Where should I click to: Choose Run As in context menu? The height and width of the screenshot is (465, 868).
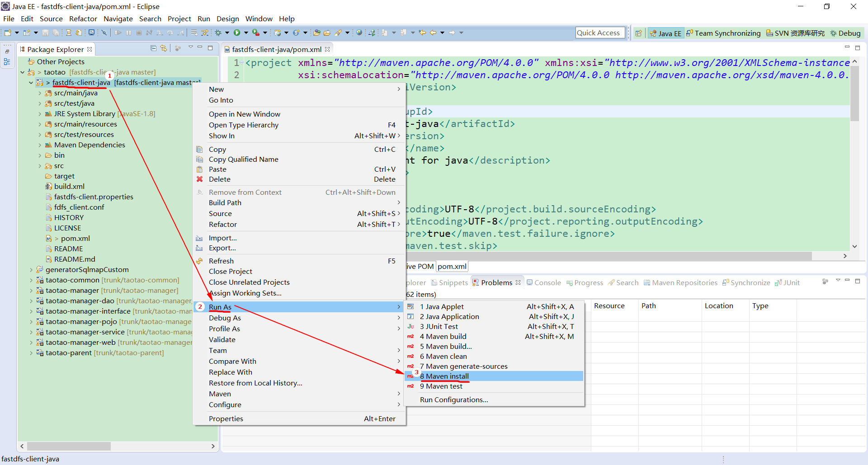[299, 307]
